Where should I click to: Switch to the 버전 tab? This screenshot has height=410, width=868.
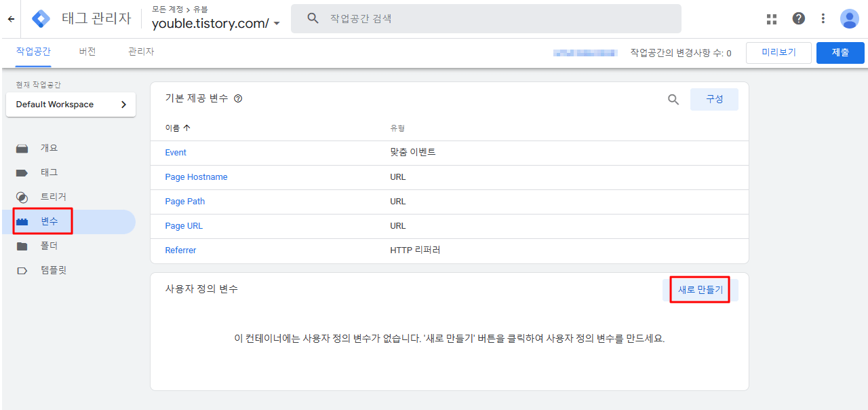pos(87,50)
